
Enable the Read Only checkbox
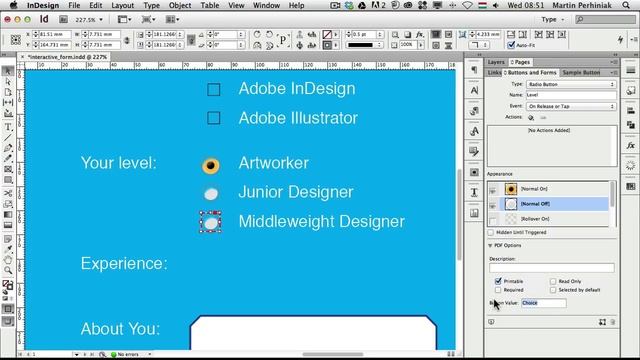pos(553,281)
